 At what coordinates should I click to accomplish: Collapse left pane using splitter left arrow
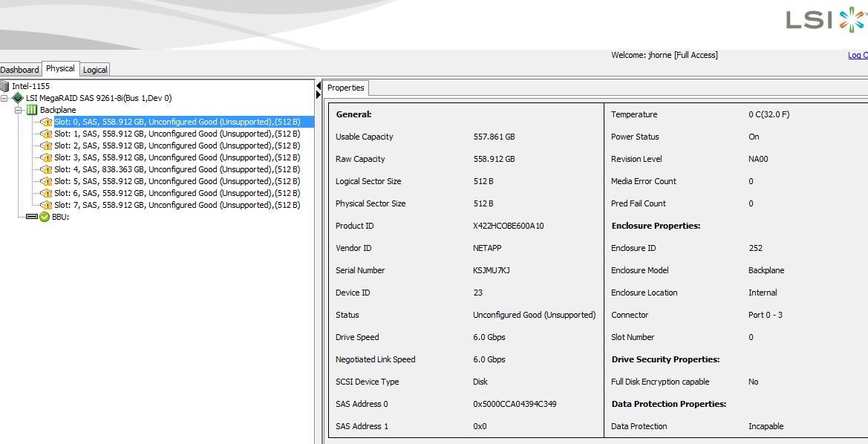pyautogui.click(x=319, y=86)
